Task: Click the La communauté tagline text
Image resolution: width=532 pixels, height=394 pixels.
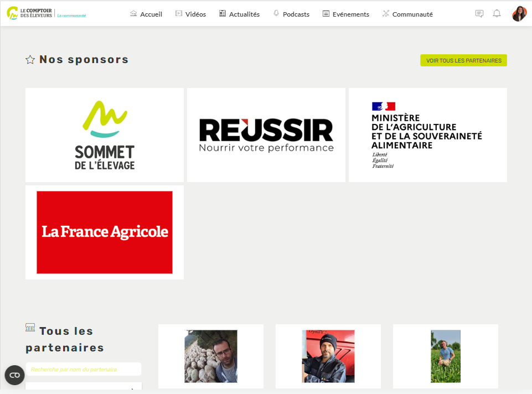Action: (71, 15)
